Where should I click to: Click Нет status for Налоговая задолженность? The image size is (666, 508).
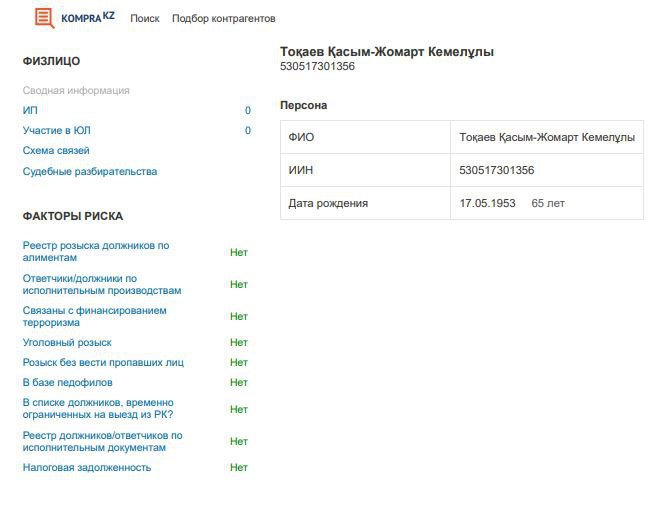coord(239,467)
